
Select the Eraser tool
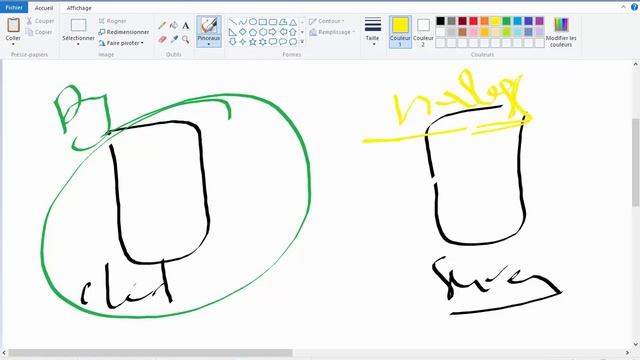162,39
